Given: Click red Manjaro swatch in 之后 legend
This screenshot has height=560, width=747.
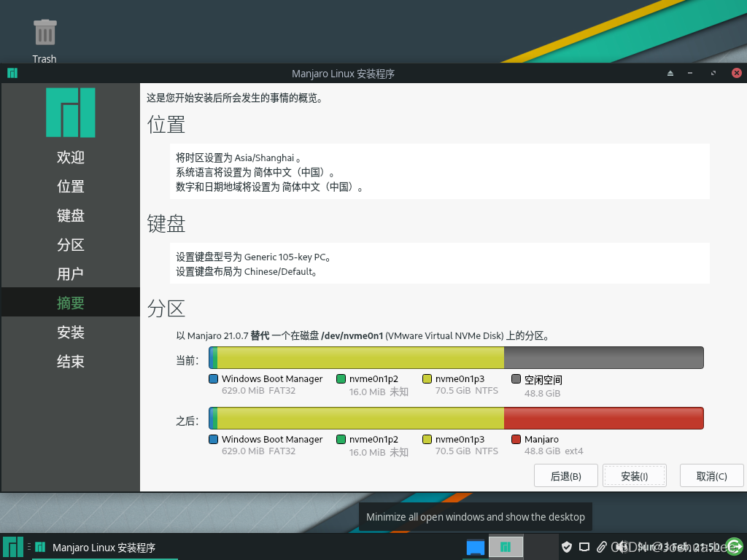Looking at the screenshot, I should [516, 440].
